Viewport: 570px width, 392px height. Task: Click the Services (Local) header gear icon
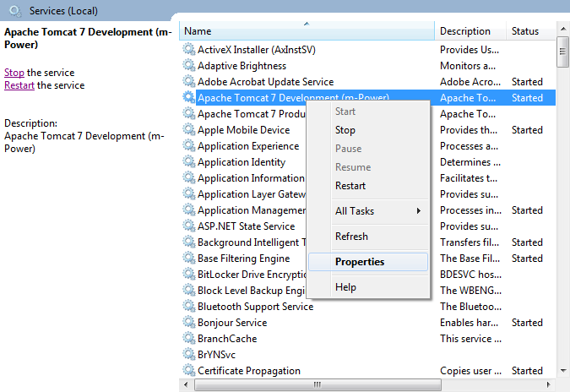[16, 11]
